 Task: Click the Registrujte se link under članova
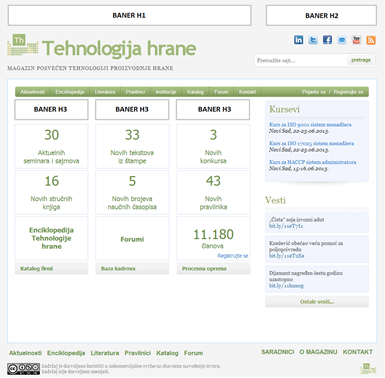[x=233, y=256]
